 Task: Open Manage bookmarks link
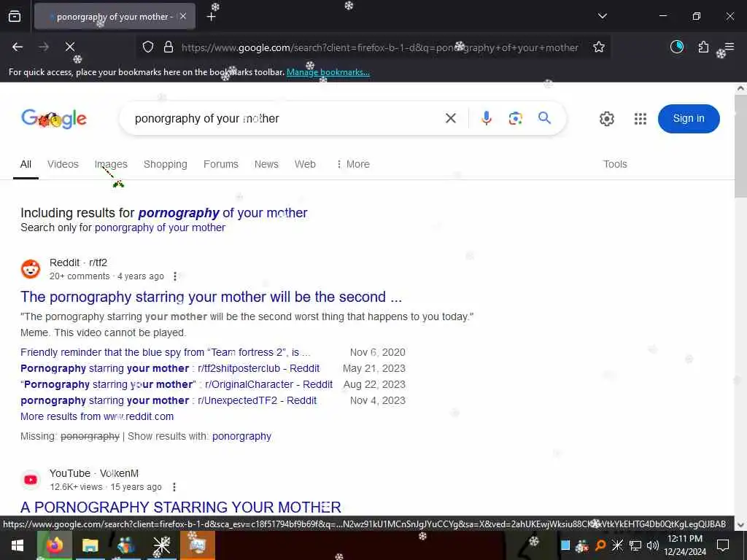pos(328,72)
